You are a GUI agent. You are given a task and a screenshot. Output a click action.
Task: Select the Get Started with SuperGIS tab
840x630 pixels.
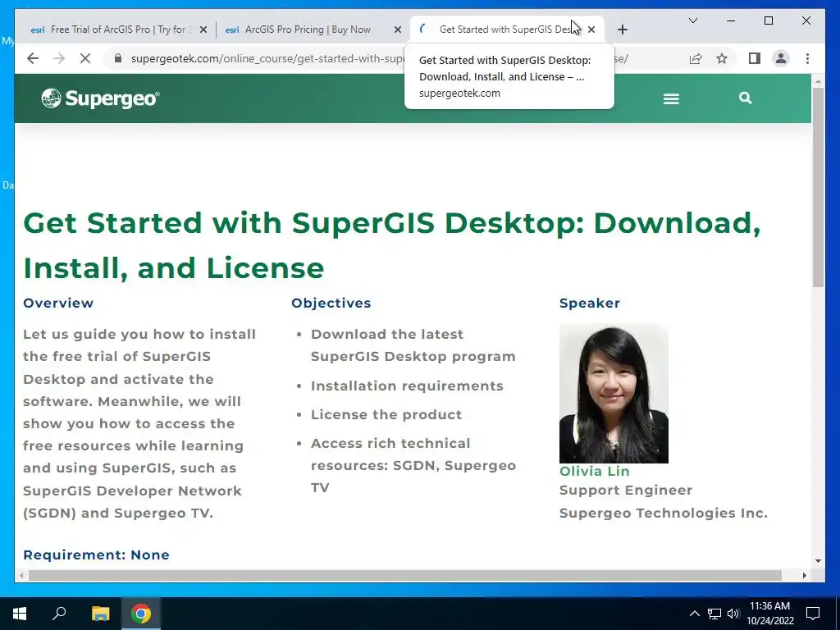pyautogui.click(x=507, y=30)
